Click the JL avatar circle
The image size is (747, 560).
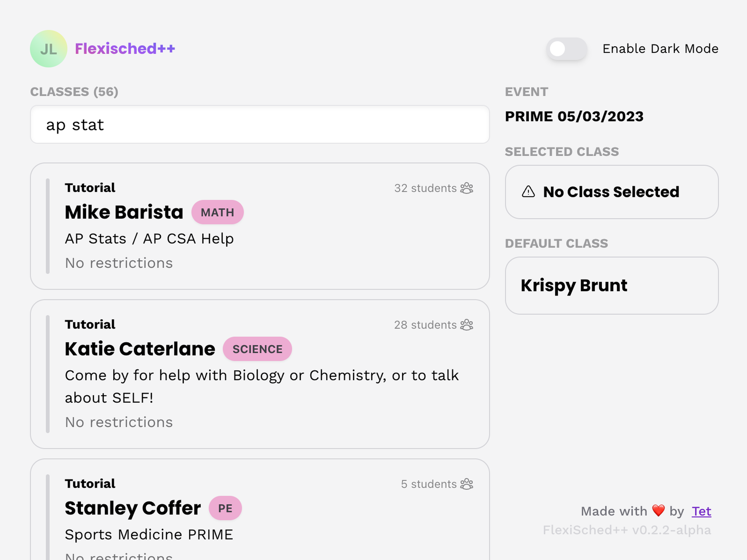49,49
